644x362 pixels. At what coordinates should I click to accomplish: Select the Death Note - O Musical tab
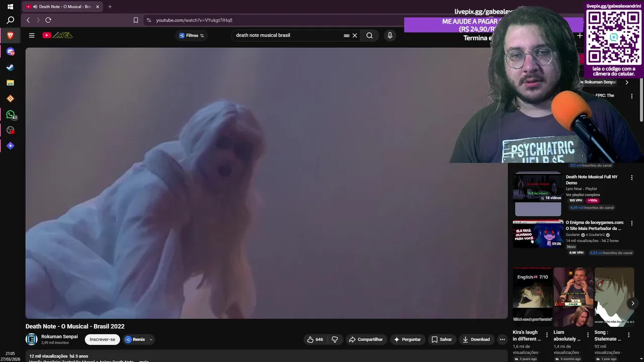[61, 7]
